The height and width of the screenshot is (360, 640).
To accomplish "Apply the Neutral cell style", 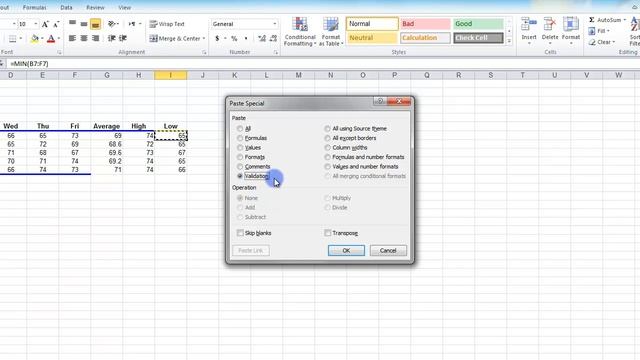I will click(372, 38).
